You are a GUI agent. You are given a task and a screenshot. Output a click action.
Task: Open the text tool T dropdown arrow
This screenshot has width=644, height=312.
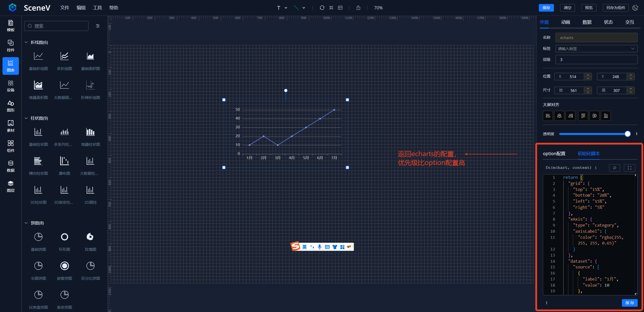pyautogui.click(x=286, y=8)
